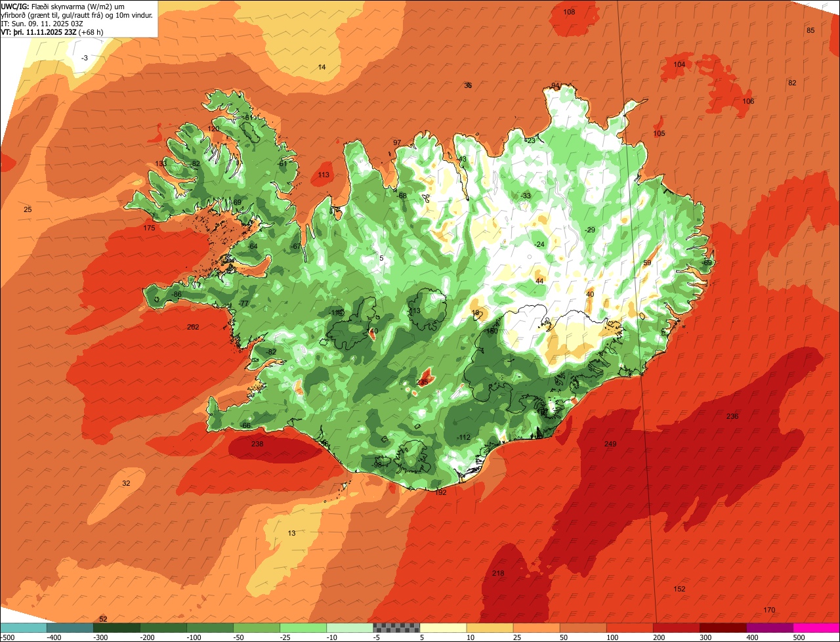The width and height of the screenshot is (840, 642).
Task: Click the flux value 108 at the top
Action: coord(569,12)
